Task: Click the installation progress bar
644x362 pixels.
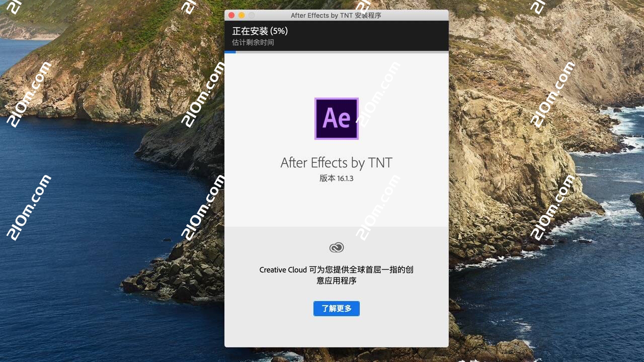Action: click(x=336, y=52)
